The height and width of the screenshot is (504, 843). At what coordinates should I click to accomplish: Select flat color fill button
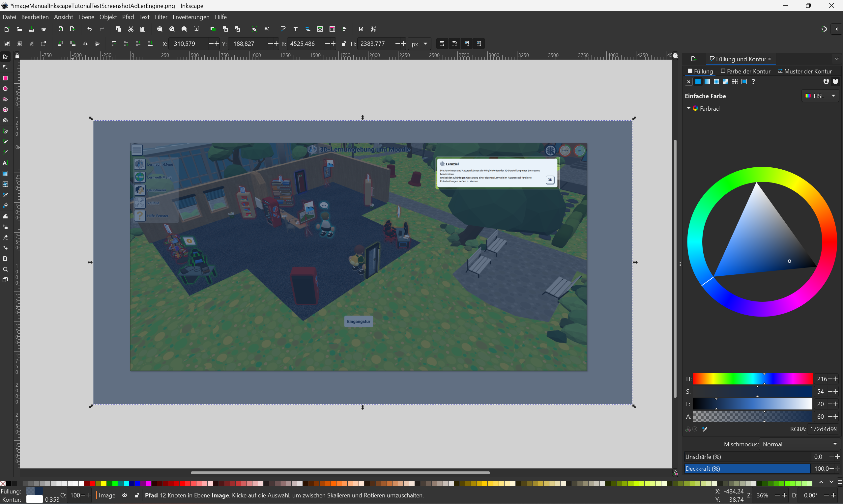tap(698, 81)
